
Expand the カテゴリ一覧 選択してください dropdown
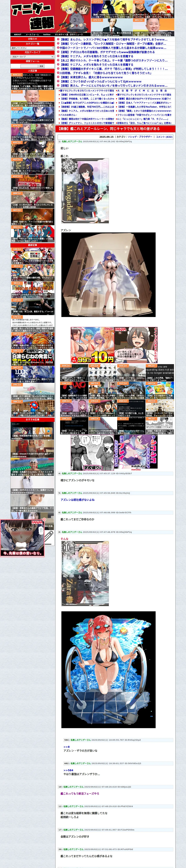pos(32,48)
